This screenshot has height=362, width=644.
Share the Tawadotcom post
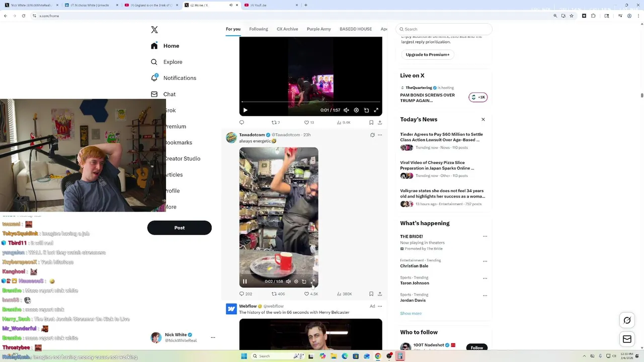[x=380, y=294]
